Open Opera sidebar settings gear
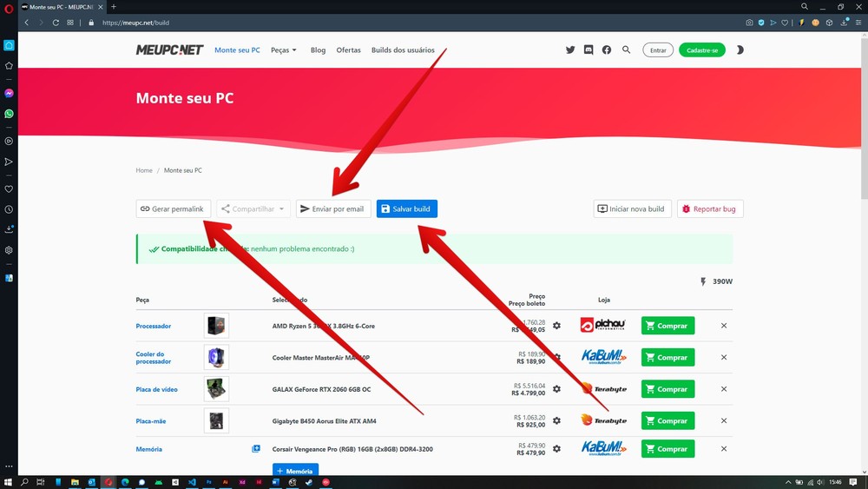The width and height of the screenshot is (868, 489). [x=9, y=250]
